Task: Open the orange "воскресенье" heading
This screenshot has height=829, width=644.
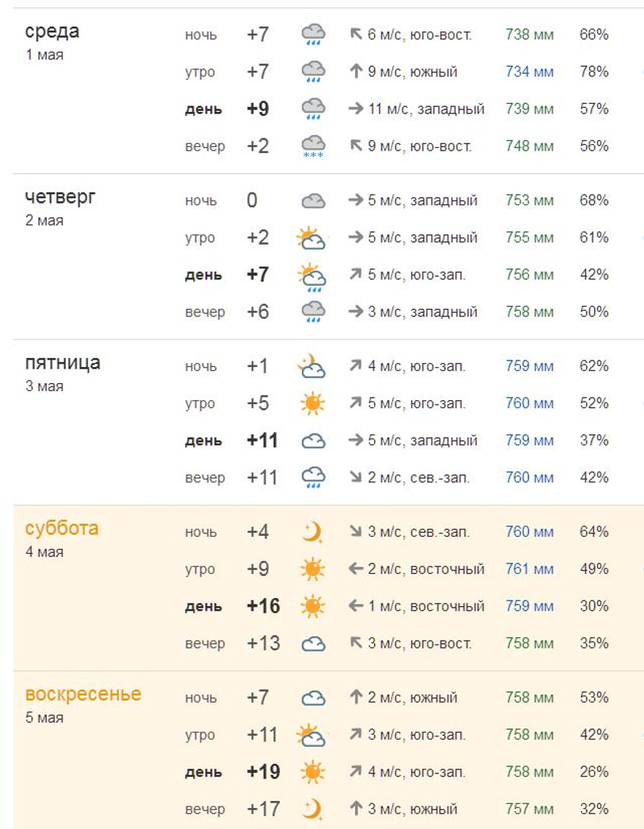Action: pos(83,695)
